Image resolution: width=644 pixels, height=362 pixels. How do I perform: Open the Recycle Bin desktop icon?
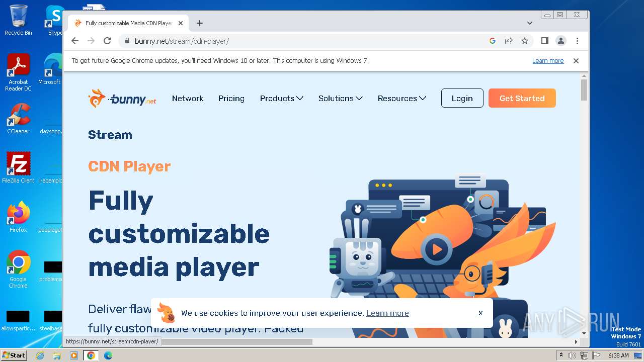coord(18,20)
